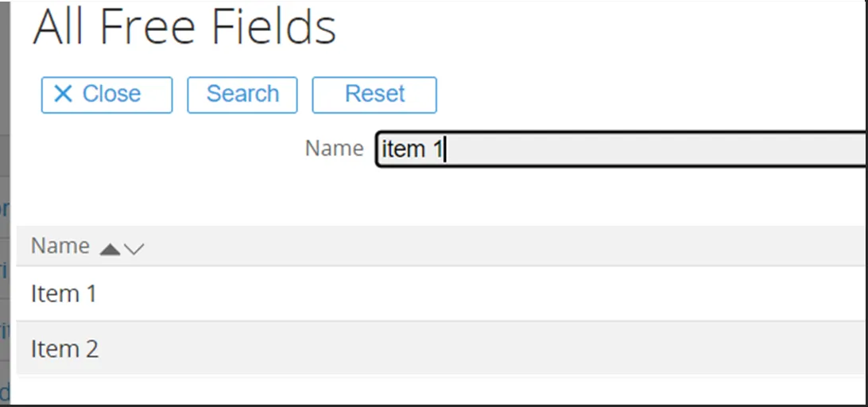Click empty right side of Item 2 row
This screenshot has width=868, height=407.
556,349
